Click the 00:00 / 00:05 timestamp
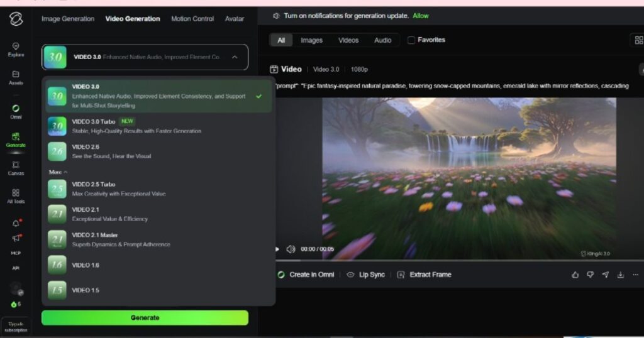This screenshot has width=644, height=338. 317,249
